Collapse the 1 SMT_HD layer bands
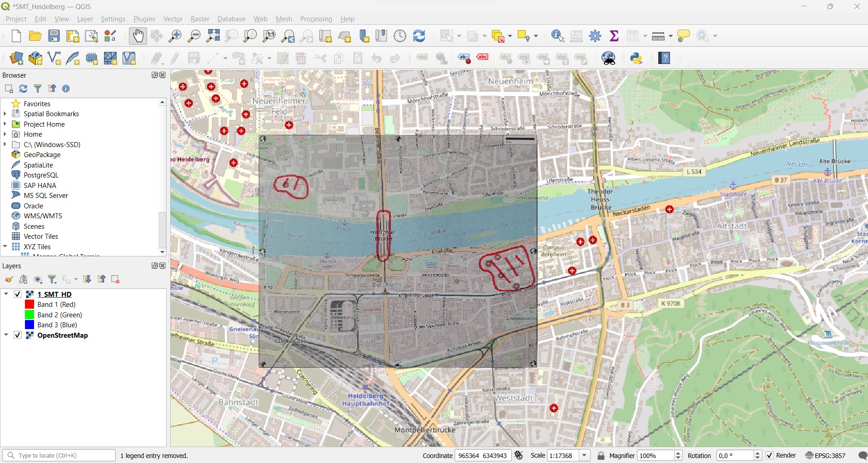This screenshot has height=463, width=868. (6, 294)
